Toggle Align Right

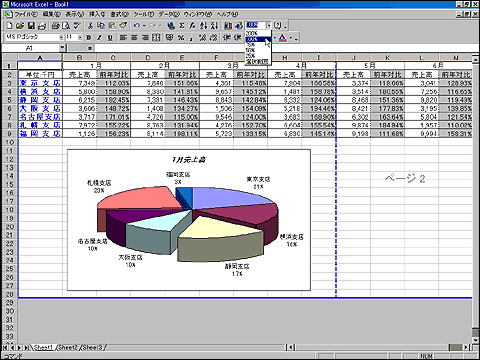click(x=145, y=38)
